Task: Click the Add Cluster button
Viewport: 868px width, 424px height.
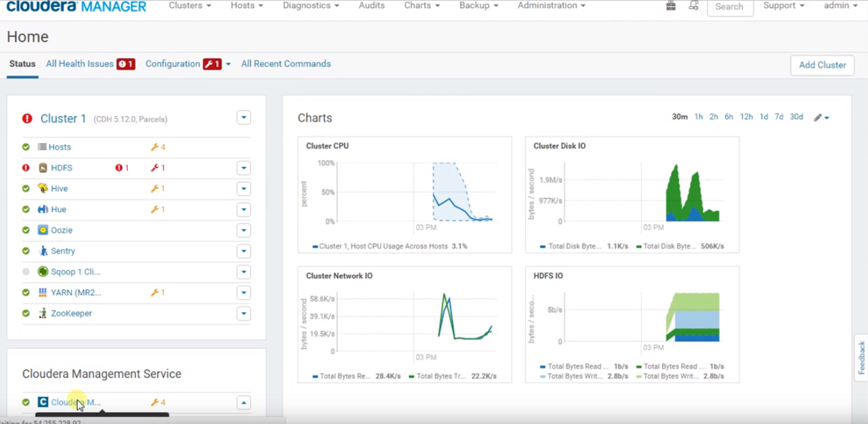Action: [823, 65]
